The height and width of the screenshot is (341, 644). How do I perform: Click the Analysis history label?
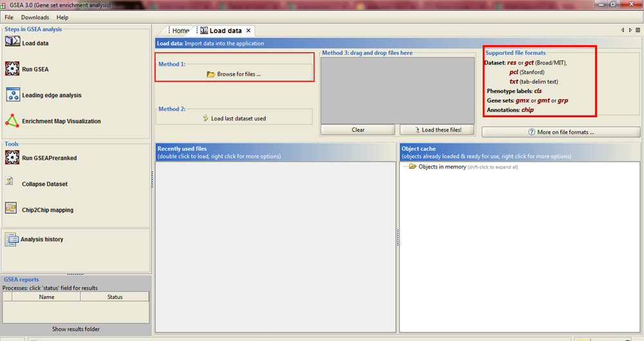(x=42, y=239)
